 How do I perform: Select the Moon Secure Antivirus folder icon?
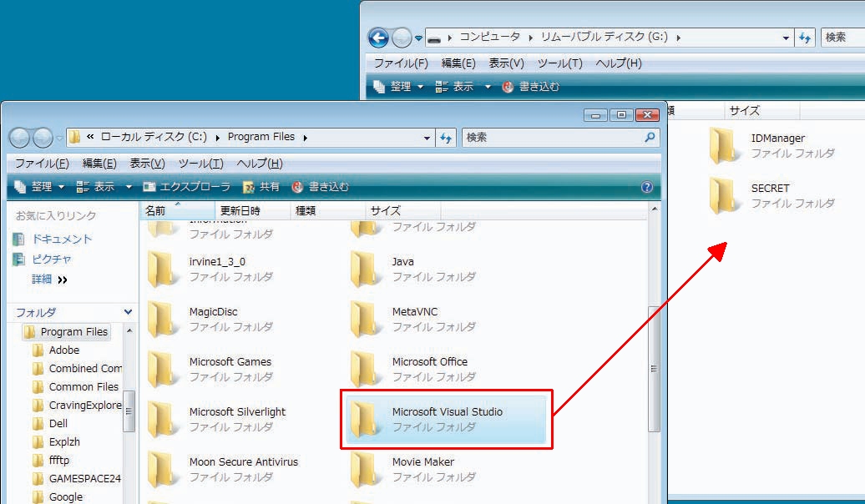tap(162, 469)
